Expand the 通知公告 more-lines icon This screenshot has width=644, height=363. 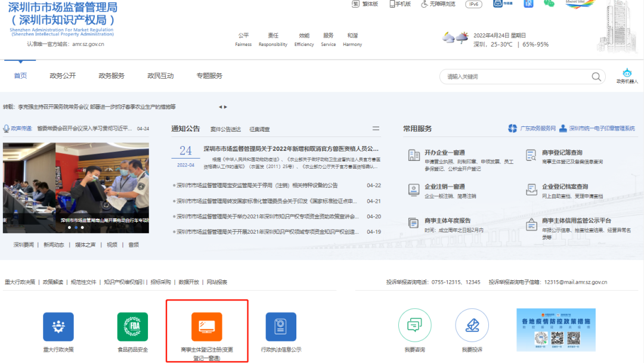coord(376,129)
